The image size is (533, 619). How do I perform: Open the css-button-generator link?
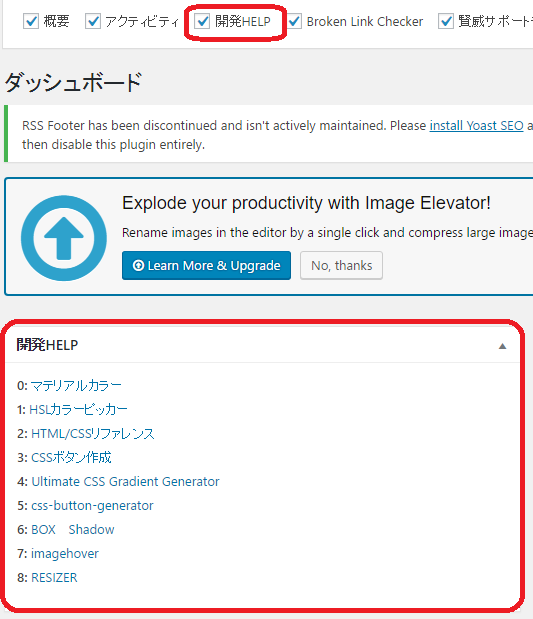[x=92, y=506]
